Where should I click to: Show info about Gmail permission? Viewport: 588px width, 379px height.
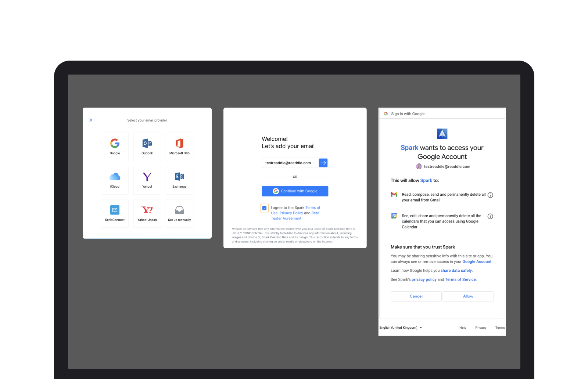[x=490, y=195]
